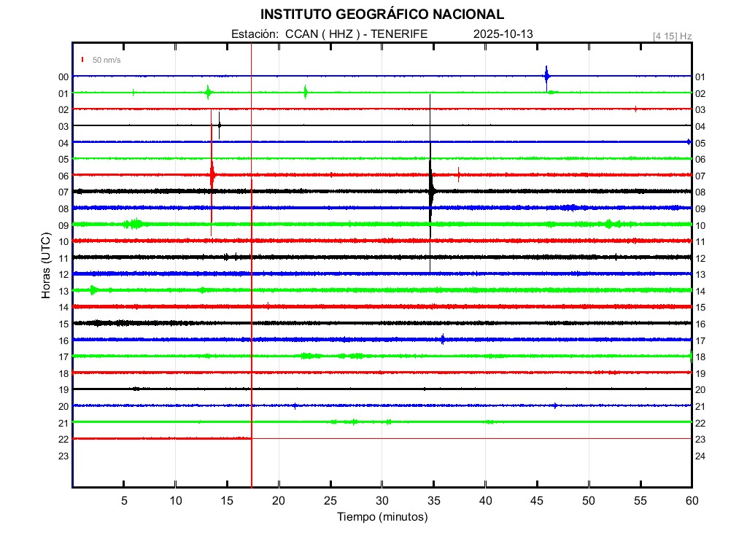
Task: Click the green burst near minute 27 on trace 21
Action: 353,421
